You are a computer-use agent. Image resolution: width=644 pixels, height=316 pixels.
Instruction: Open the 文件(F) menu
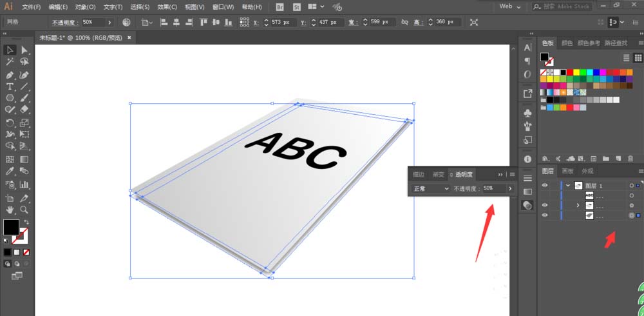click(x=32, y=7)
